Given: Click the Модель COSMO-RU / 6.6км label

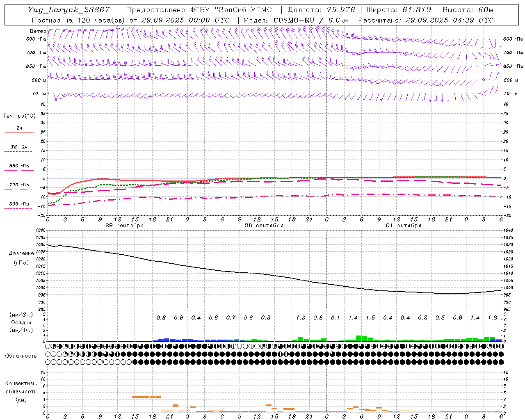Looking at the screenshot, I should point(296,20).
